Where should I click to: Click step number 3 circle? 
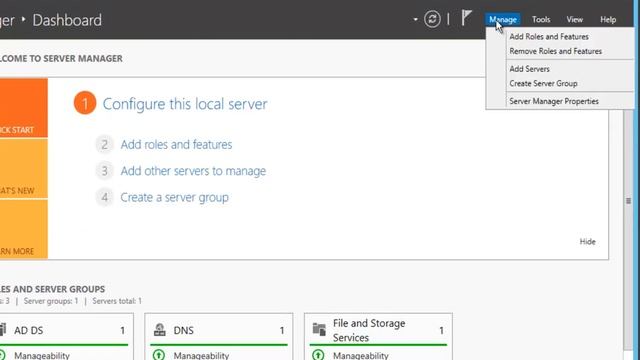104,171
